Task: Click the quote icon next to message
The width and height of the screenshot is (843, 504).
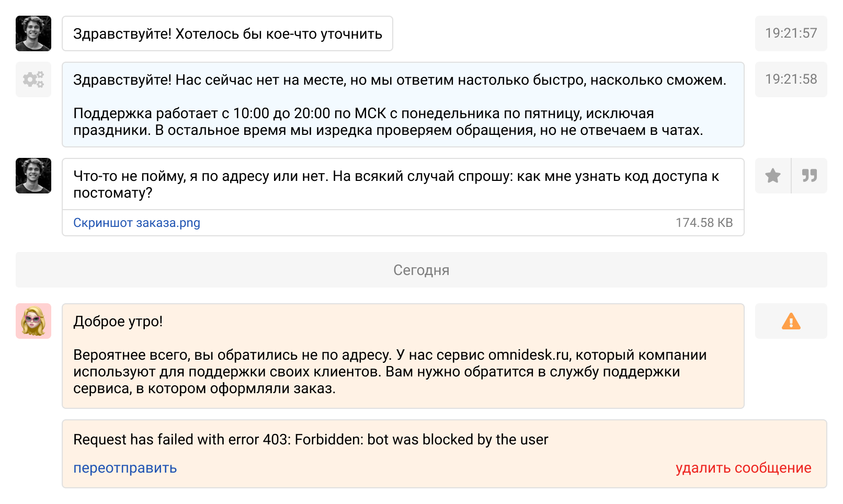Action: (810, 176)
